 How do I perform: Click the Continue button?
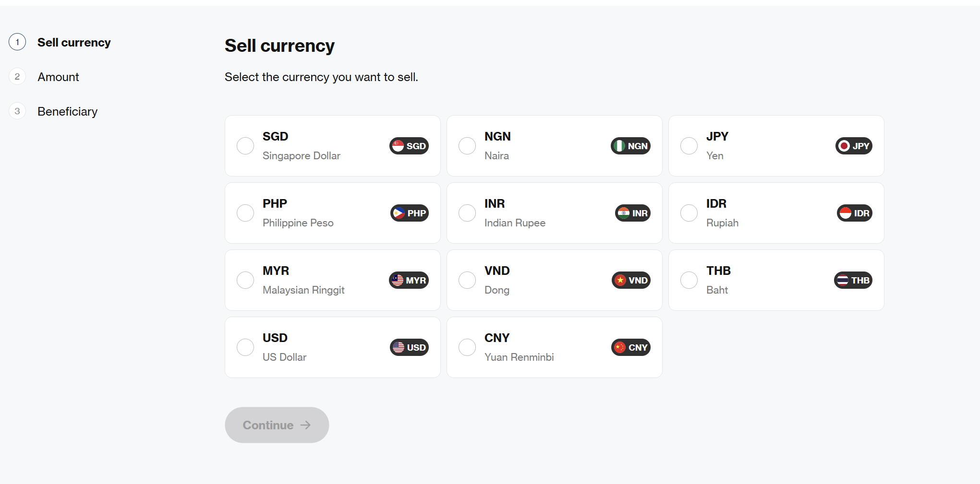click(x=277, y=425)
